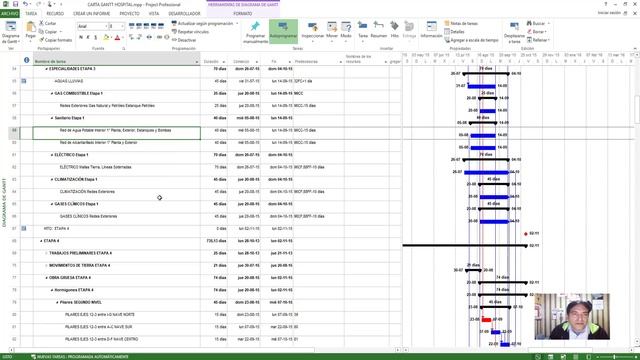Open Nombre de tarea column filter arrow
This screenshot has width=640, height=360.
(197, 62)
